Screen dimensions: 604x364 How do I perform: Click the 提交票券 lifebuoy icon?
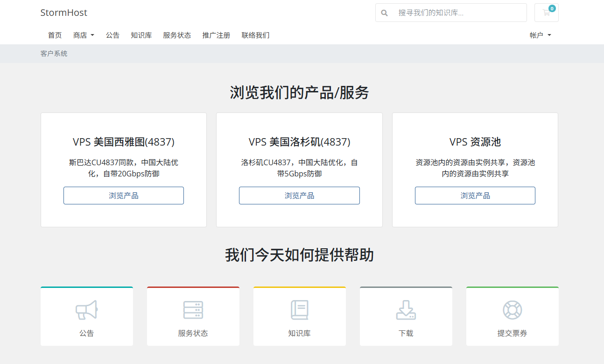click(x=512, y=310)
